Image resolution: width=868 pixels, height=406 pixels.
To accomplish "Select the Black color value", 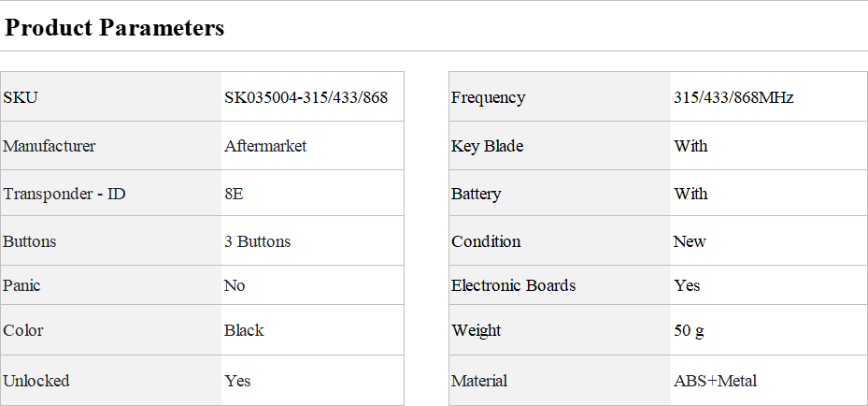I will click(244, 330).
